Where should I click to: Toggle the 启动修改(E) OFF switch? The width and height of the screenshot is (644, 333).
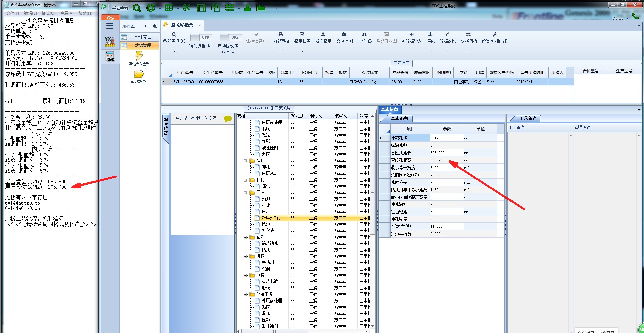pyautogui.click(x=230, y=37)
